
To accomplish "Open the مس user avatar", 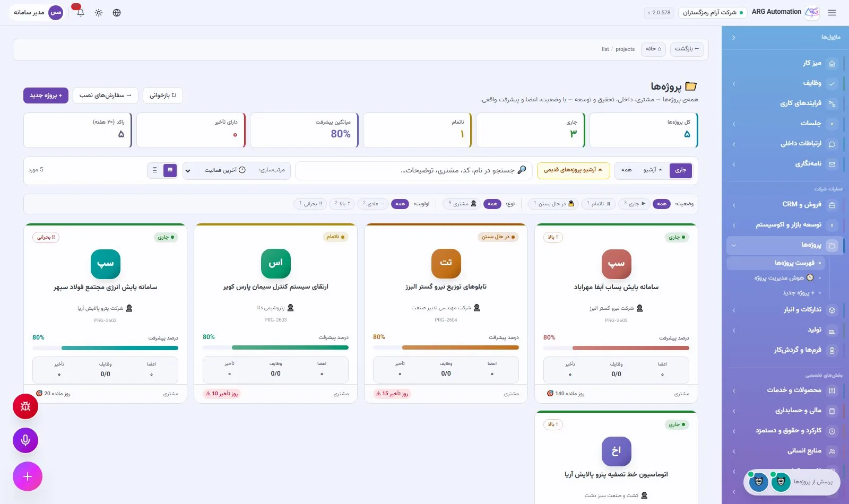I will (x=56, y=12).
